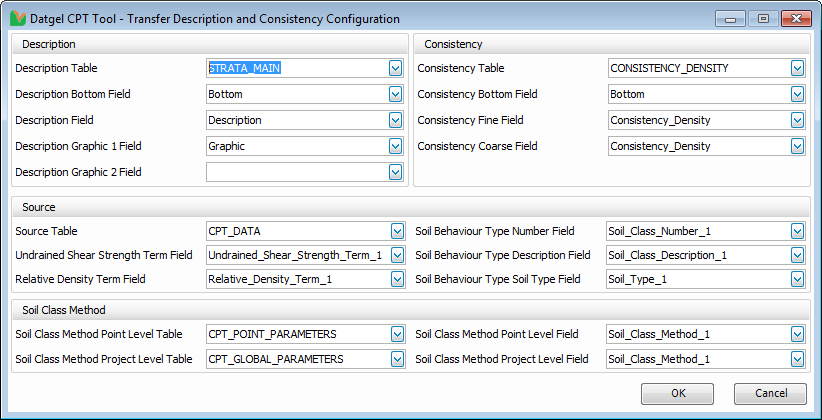Open the empty Description Graphic 2 Field dropdown

tap(396, 172)
